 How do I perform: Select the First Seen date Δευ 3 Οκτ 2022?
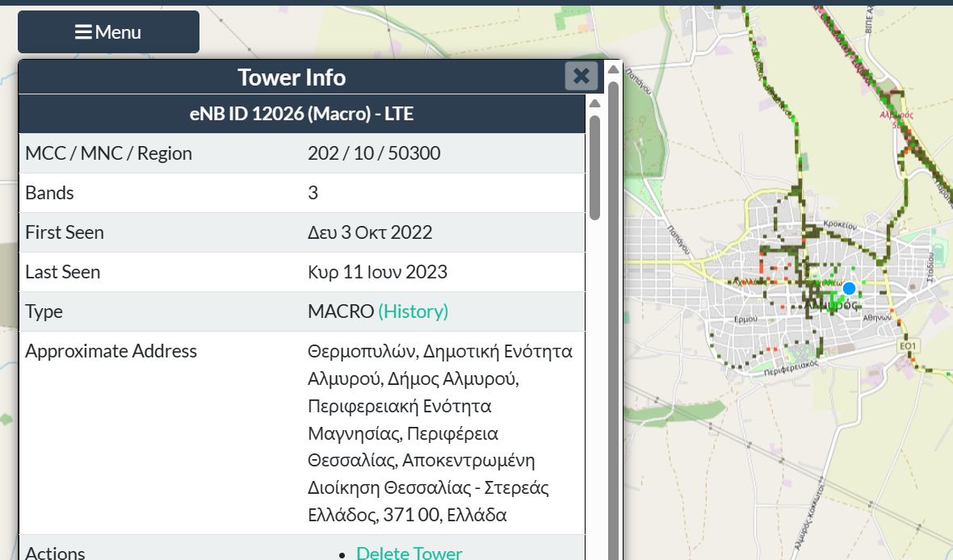click(x=370, y=232)
